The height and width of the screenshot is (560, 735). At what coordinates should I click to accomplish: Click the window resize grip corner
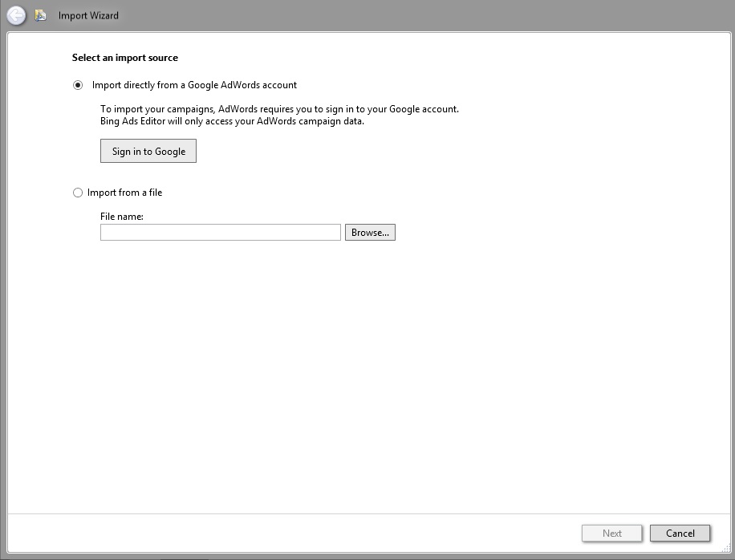pyautogui.click(x=726, y=548)
